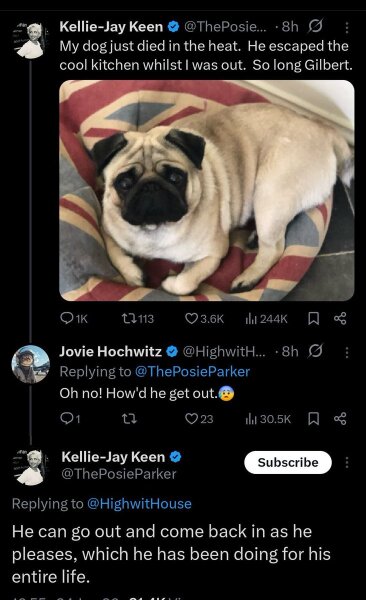The width and height of the screenshot is (366, 600).
Task: Open more options on Jovie Hochwitz's reply
Action: pyautogui.click(x=346, y=352)
